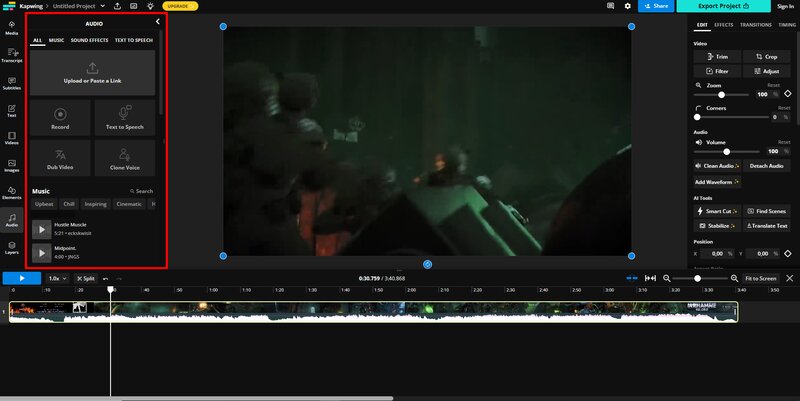800x401 pixels.
Task: Click the position X input field
Action: point(718,254)
